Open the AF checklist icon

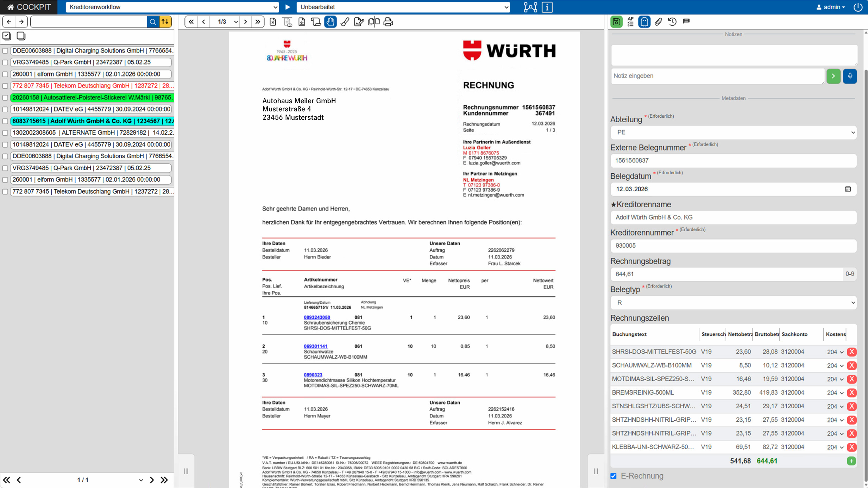click(630, 22)
